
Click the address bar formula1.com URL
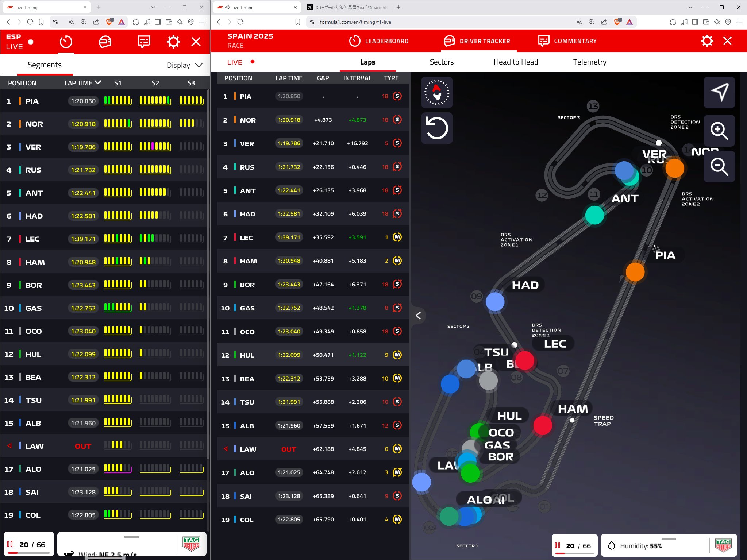(355, 22)
